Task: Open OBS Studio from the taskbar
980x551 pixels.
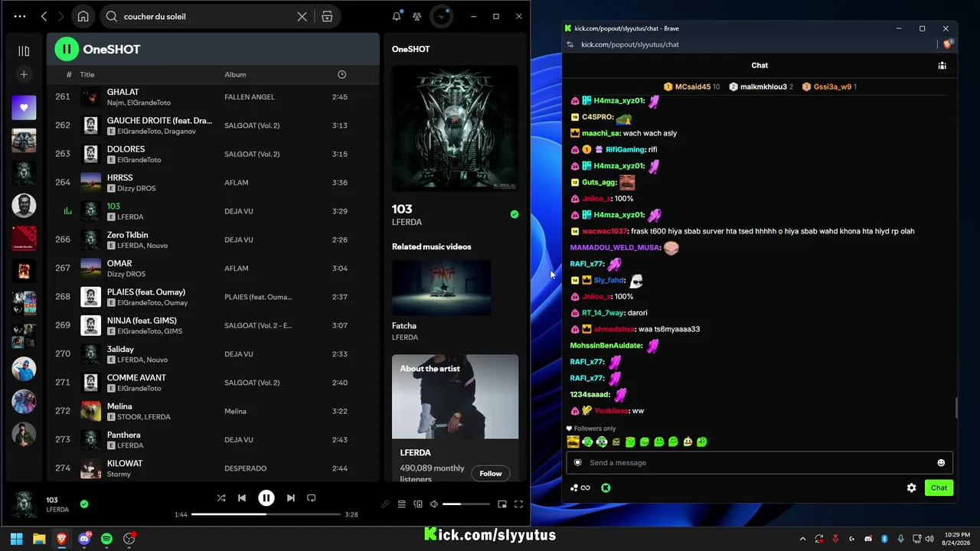Action: click(129, 539)
